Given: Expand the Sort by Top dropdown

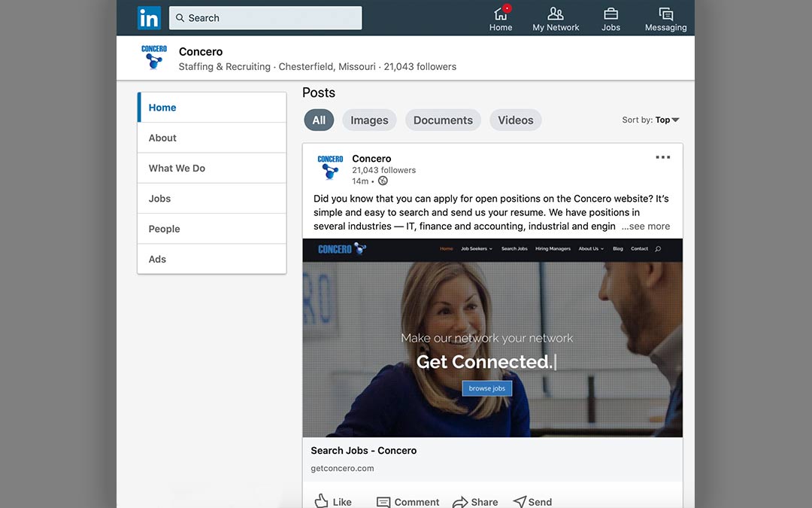Looking at the screenshot, I should click(651, 120).
